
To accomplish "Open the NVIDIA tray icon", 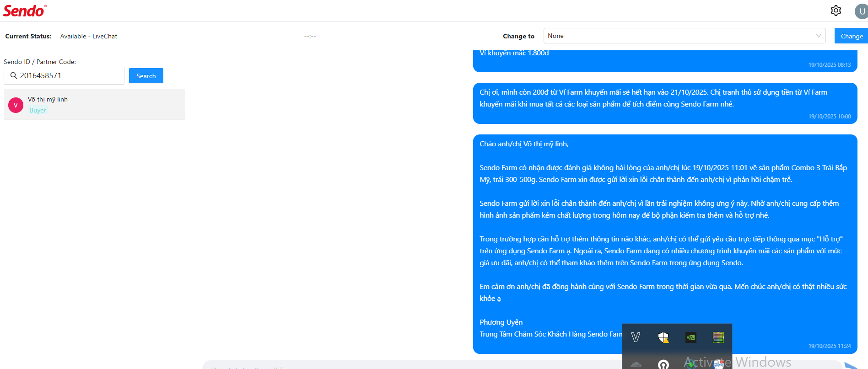I will click(x=691, y=337).
